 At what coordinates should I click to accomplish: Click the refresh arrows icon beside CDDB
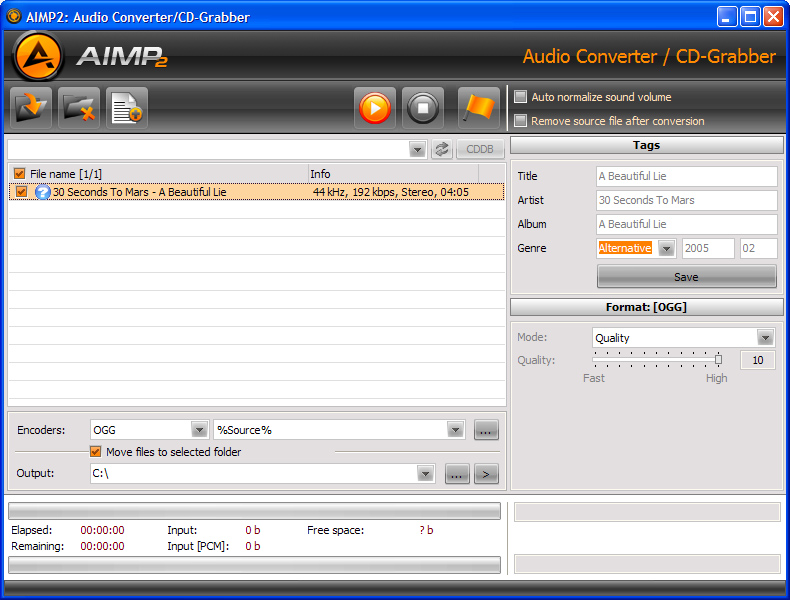coord(442,149)
